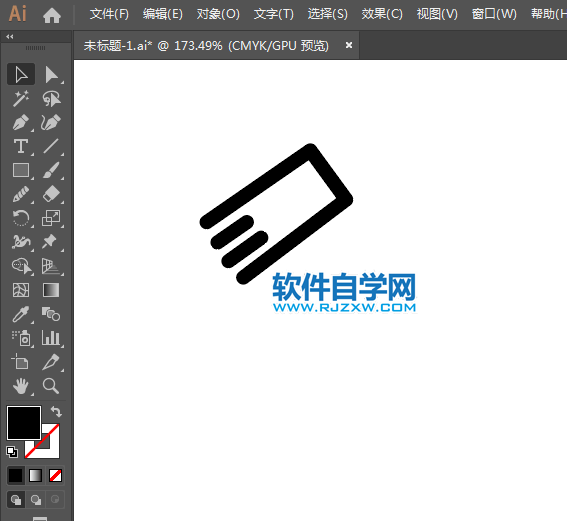Screen dimensions: 567x521
Task: Select the Slice tool
Action: click(x=51, y=362)
